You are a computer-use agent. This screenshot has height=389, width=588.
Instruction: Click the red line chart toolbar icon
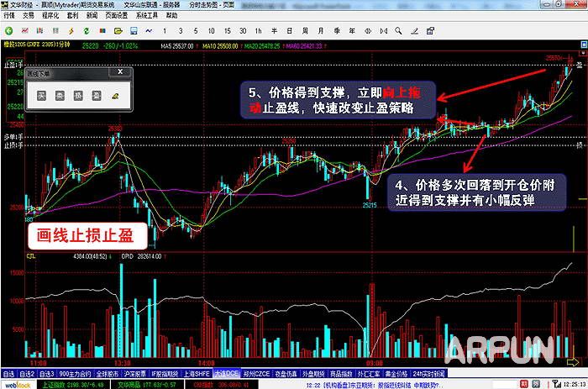click(x=25, y=31)
